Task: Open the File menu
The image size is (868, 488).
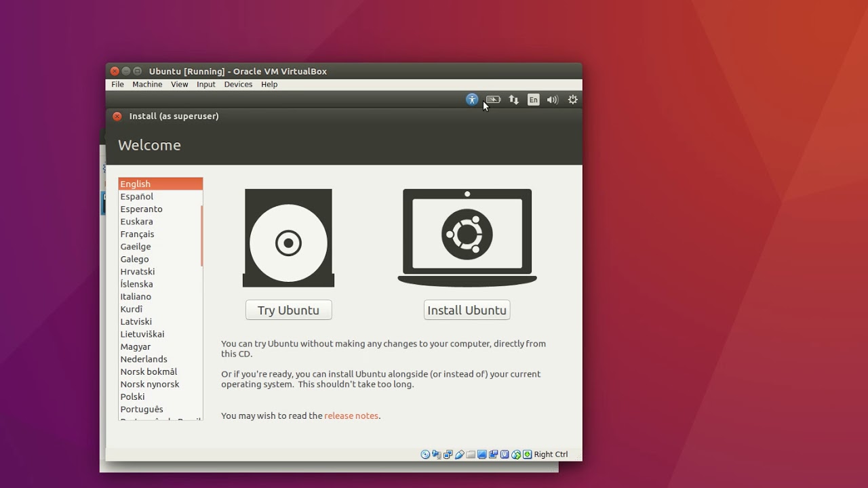Action: (x=117, y=85)
